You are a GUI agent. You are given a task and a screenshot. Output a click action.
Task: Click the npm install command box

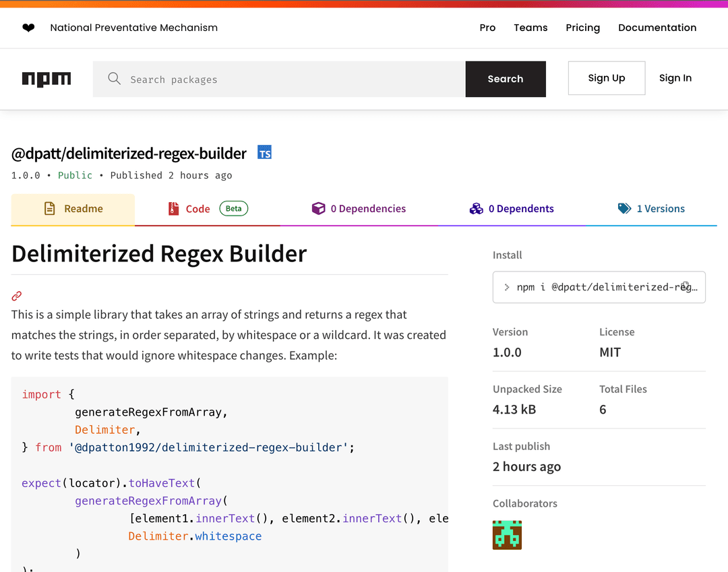[599, 287]
